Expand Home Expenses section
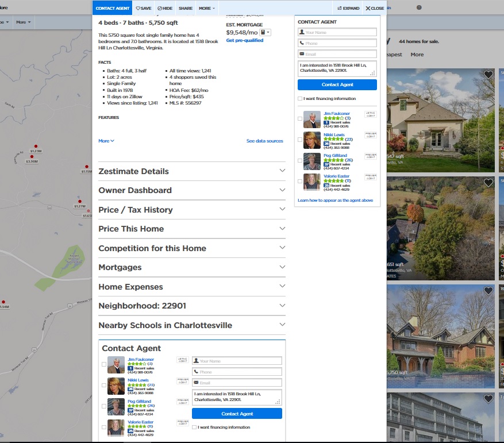Image resolution: width=504 pixels, height=443 pixels. (x=192, y=287)
